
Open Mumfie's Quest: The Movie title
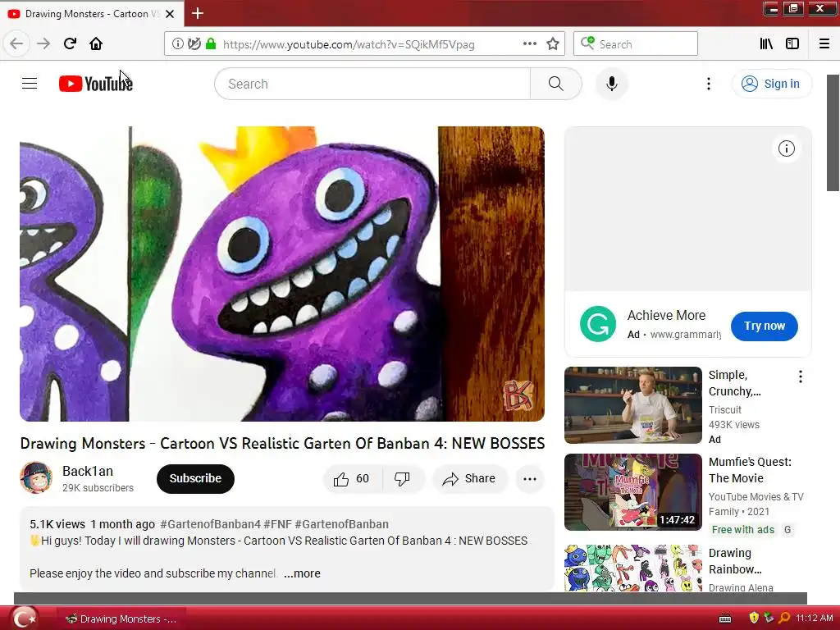(750, 470)
